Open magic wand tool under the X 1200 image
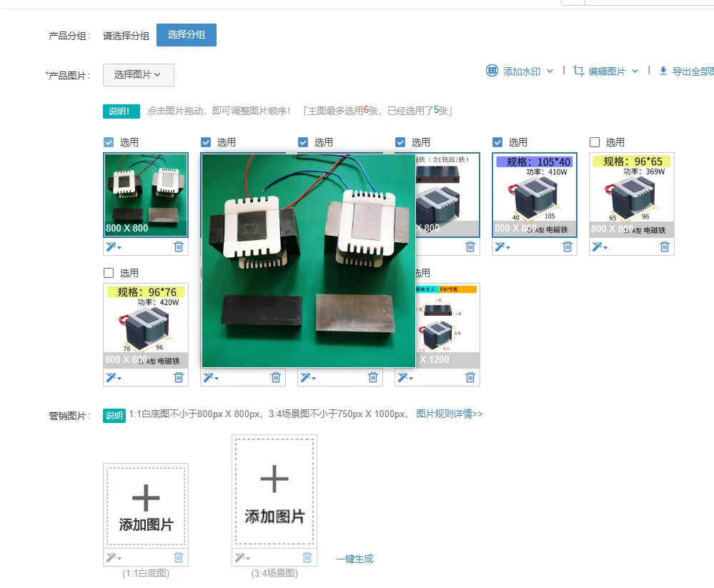 pyautogui.click(x=405, y=378)
